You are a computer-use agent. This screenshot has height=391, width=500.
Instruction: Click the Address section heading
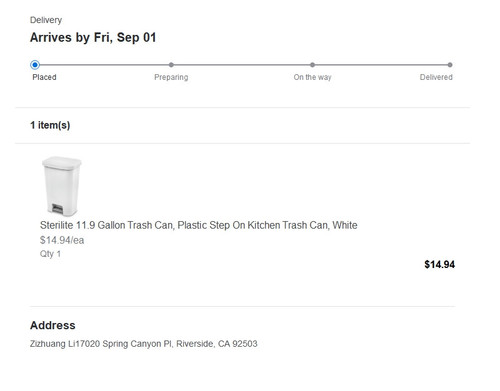[53, 325]
